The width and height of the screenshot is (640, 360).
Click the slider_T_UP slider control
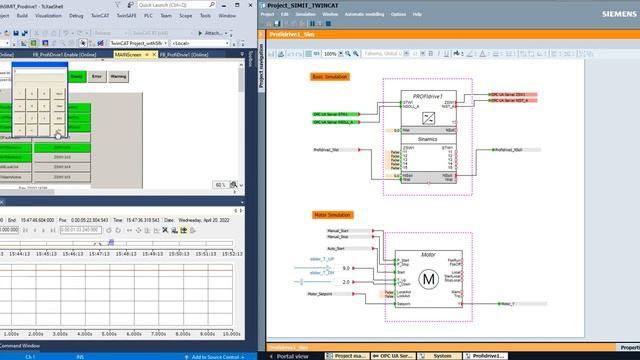point(314,268)
